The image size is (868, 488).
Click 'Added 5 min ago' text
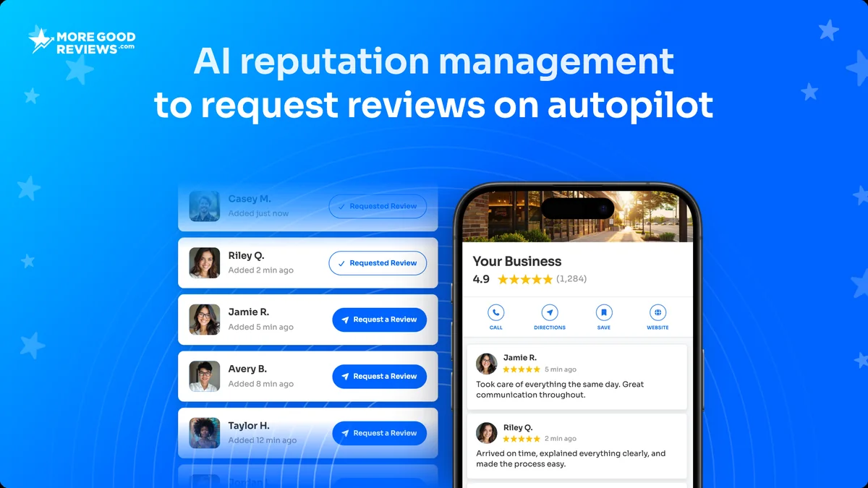coord(261,327)
